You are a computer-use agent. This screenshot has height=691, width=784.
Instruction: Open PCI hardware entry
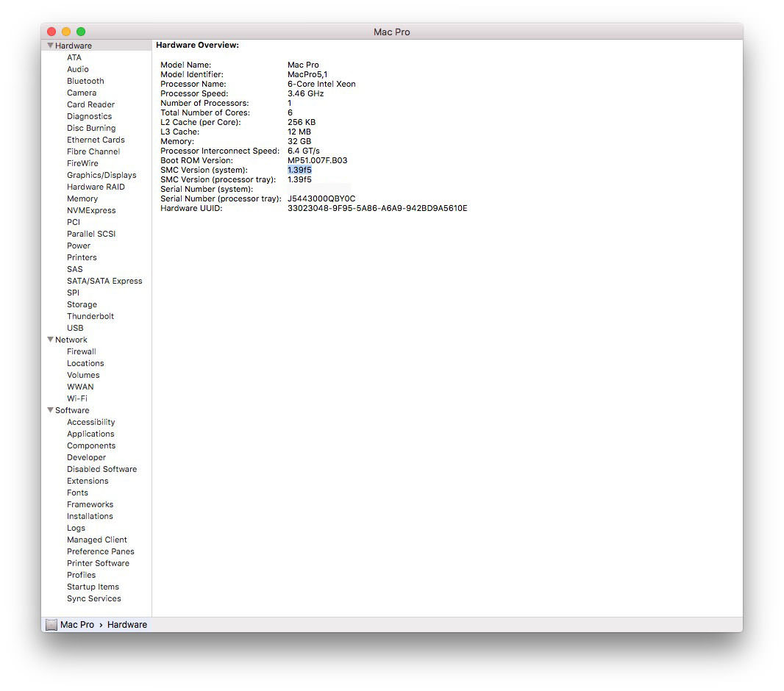coord(73,222)
